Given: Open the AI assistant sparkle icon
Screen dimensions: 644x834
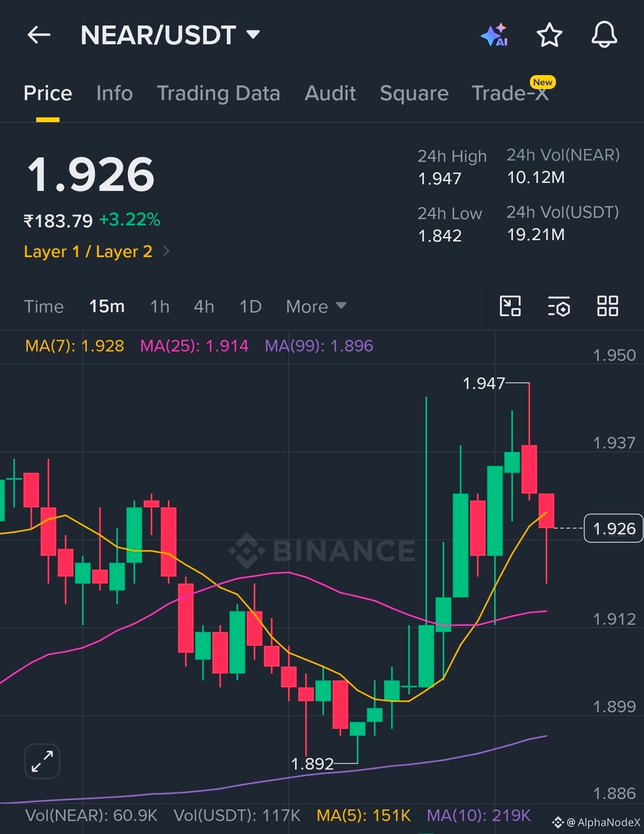Looking at the screenshot, I should click(x=495, y=34).
